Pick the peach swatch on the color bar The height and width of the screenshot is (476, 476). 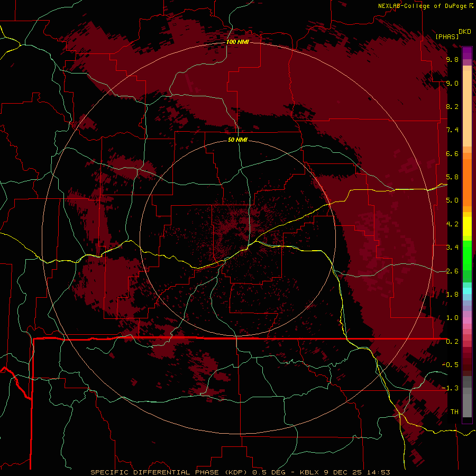[467, 108]
